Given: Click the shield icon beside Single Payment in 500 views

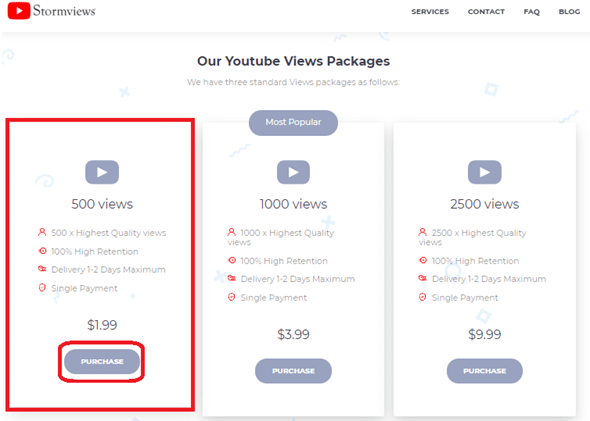Looking at the screenshot, I should click(42, 288).
